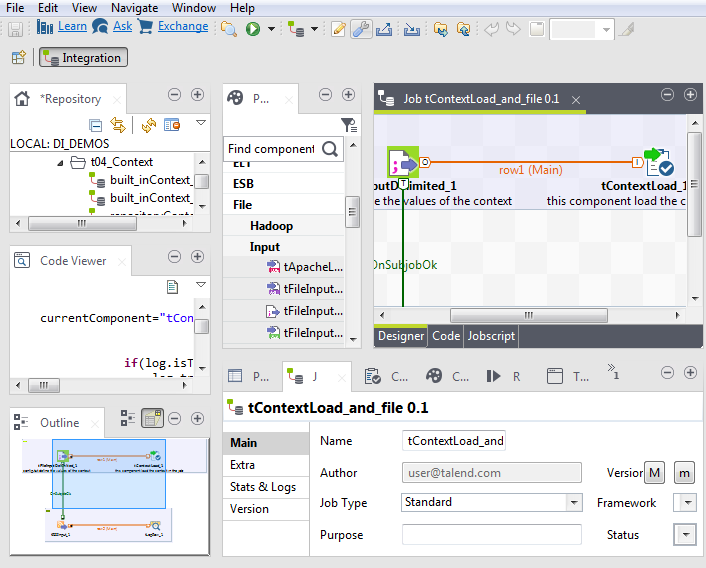Viewport: 706px width, 568px height.
Task: Click the tContextLoad_1 component on canvas
Action: (x=657, y=163)
